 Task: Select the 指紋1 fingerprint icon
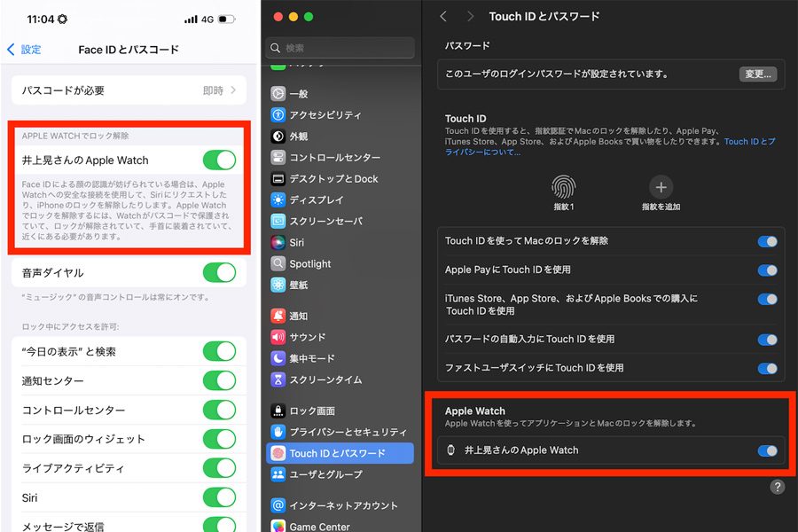563,187
